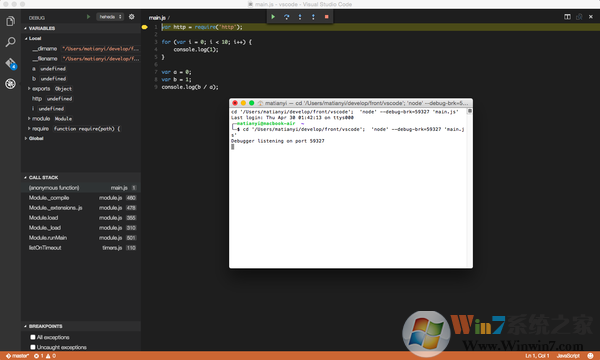The width and height of the screenshot is (600, 360).
Task: Select anonymous function call stack frame
Action: click(x=81, y=187)
